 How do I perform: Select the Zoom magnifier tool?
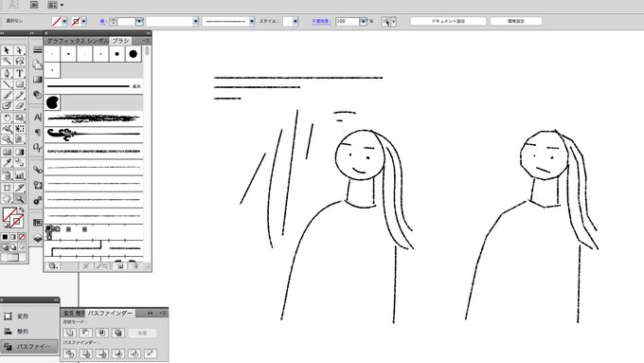19,199
